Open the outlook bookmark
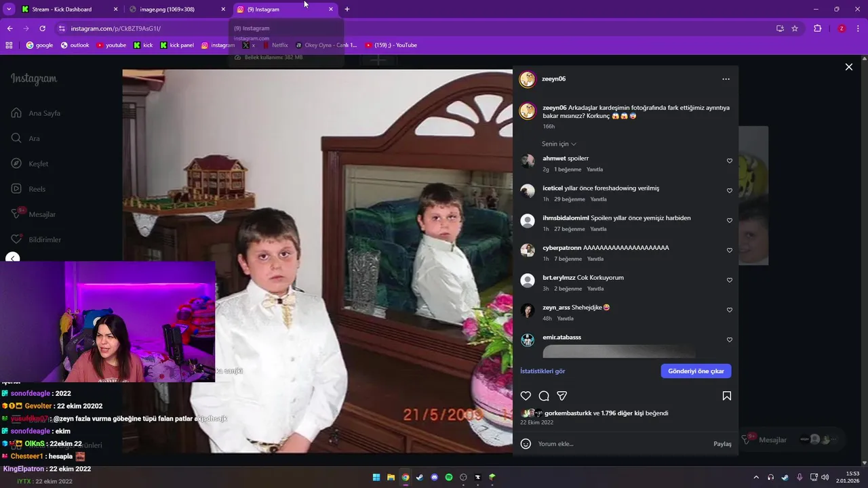Screen dimensions: 868x488 click(75, 45)
